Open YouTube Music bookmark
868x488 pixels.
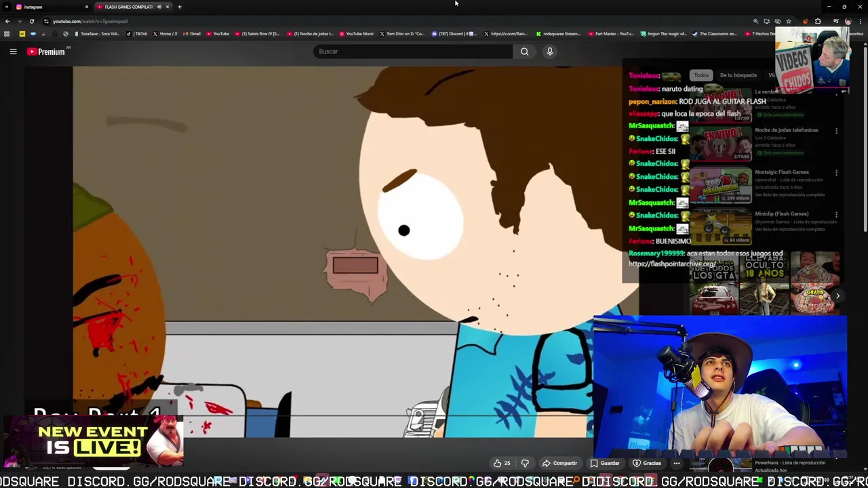tap(357, 34)
